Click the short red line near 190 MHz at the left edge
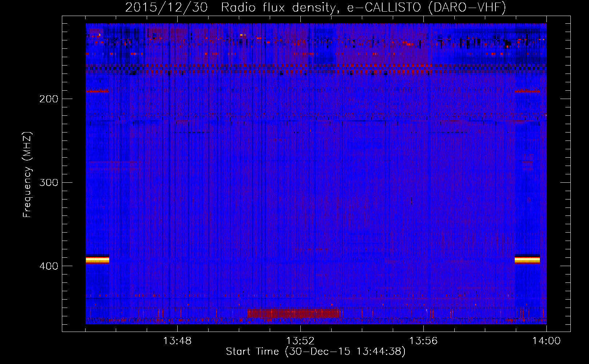Viewport: 589px width, 364px height. click(97, 91)
